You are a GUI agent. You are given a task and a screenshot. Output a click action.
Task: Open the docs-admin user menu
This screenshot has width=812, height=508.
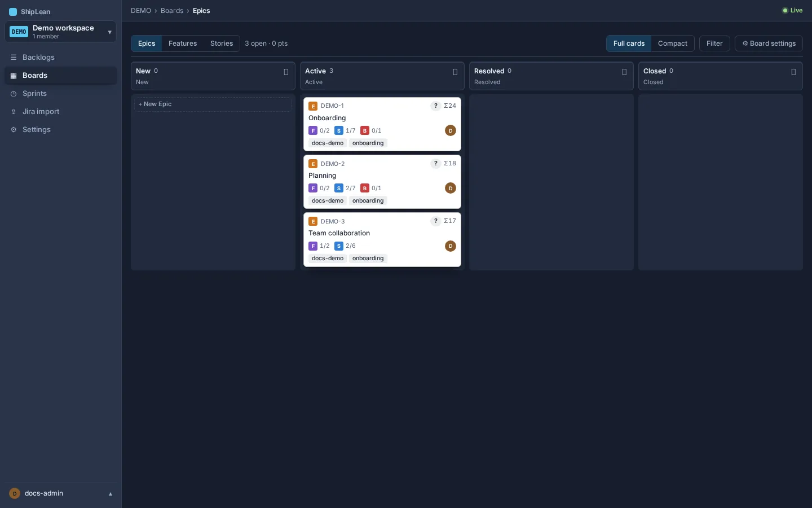click(61, 493)
